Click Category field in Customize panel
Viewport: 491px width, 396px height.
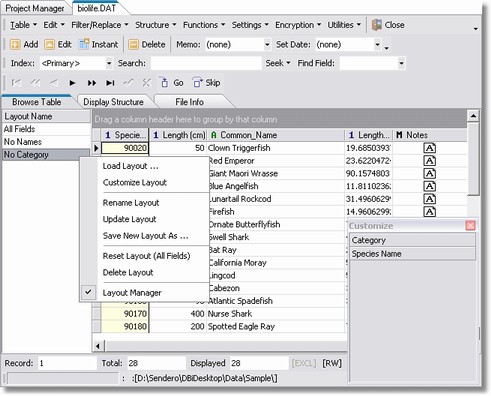pyautogui.click(x=412, y=240)
